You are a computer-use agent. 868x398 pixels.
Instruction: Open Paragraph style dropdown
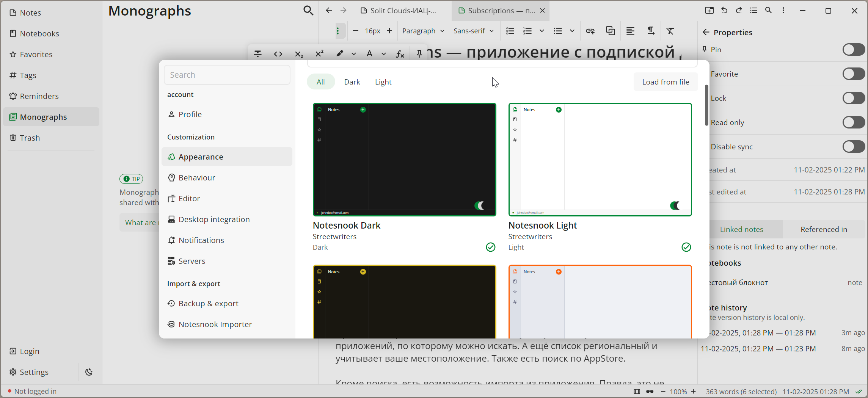pos(423,31)
